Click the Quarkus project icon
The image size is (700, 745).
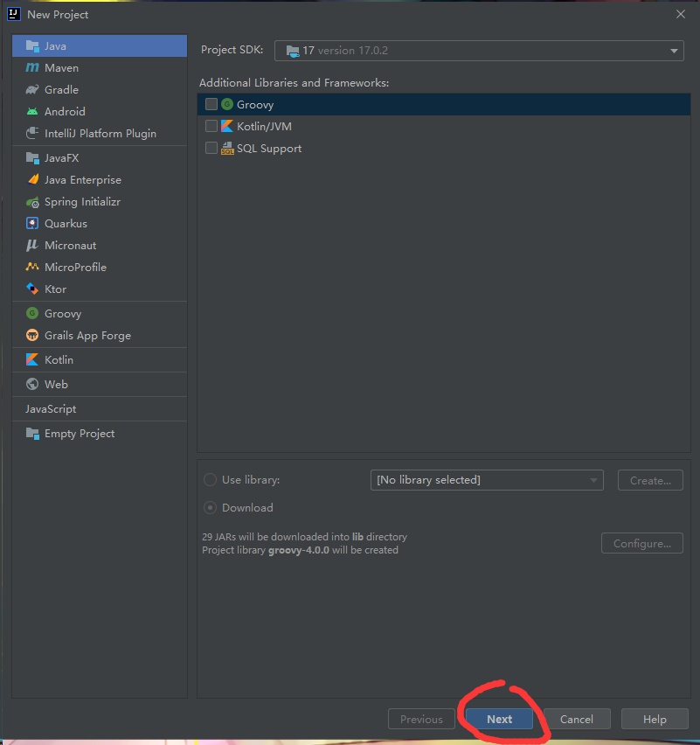pyautogui.click(x=32, y=224)
